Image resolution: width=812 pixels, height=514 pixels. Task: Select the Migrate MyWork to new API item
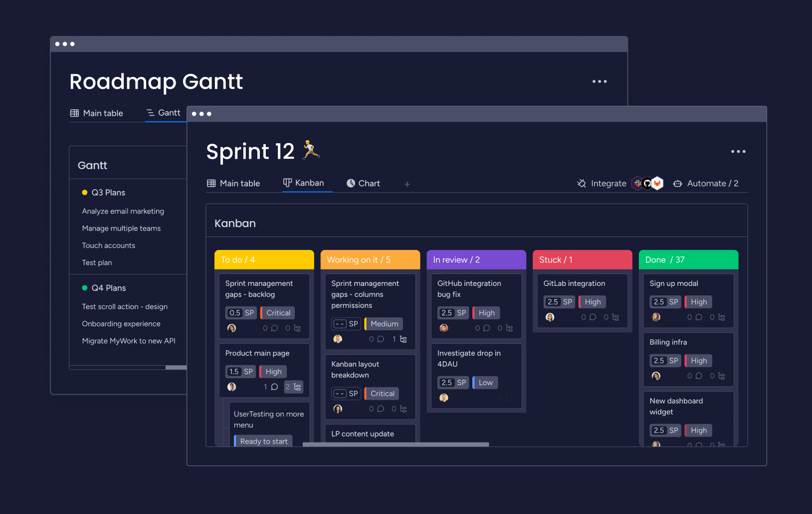[x=129, y=341]
